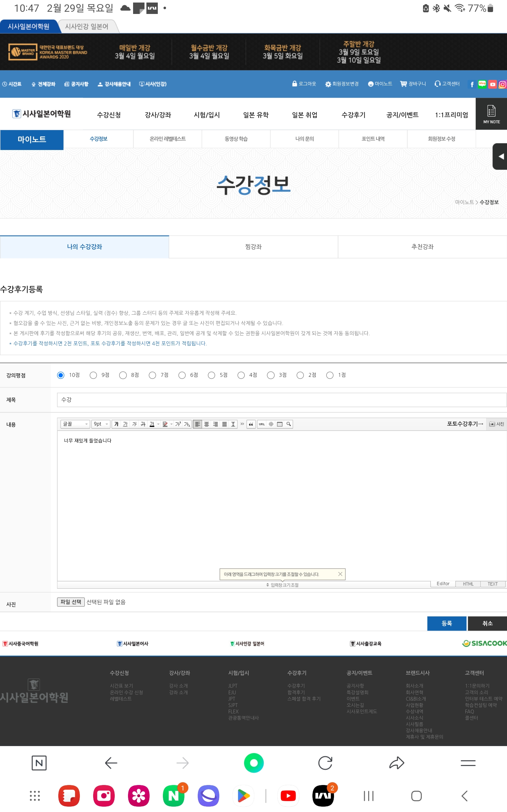Switch to the 찜강좌 tab
The height and width of the screenshot is (812, 507).
(253, 247)
